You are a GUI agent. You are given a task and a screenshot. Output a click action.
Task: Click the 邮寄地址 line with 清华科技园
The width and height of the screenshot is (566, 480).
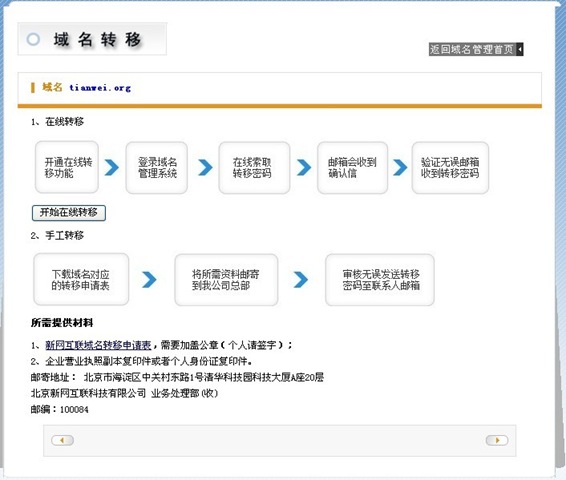point(177,378)
